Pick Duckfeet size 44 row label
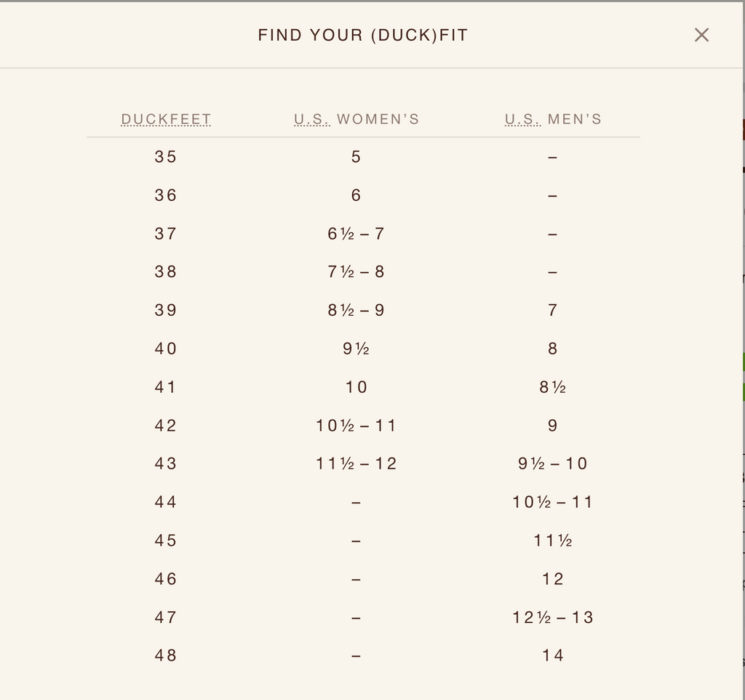This screenshot has width=745, height=700. [166, 502]
